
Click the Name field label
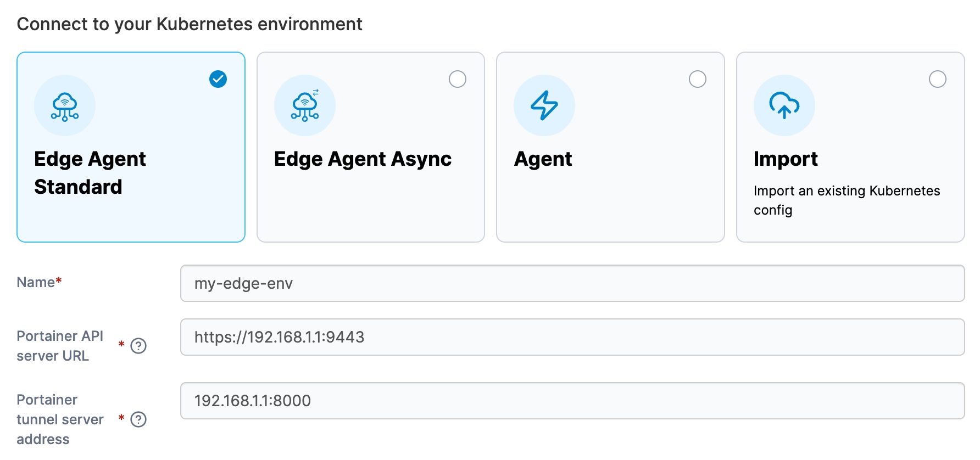coord(36,282)
